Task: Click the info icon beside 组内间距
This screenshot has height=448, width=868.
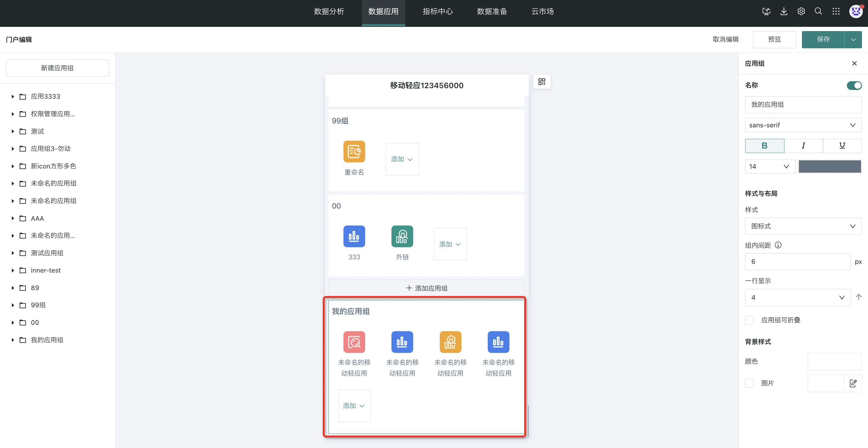Action: [x=778, y=245]
